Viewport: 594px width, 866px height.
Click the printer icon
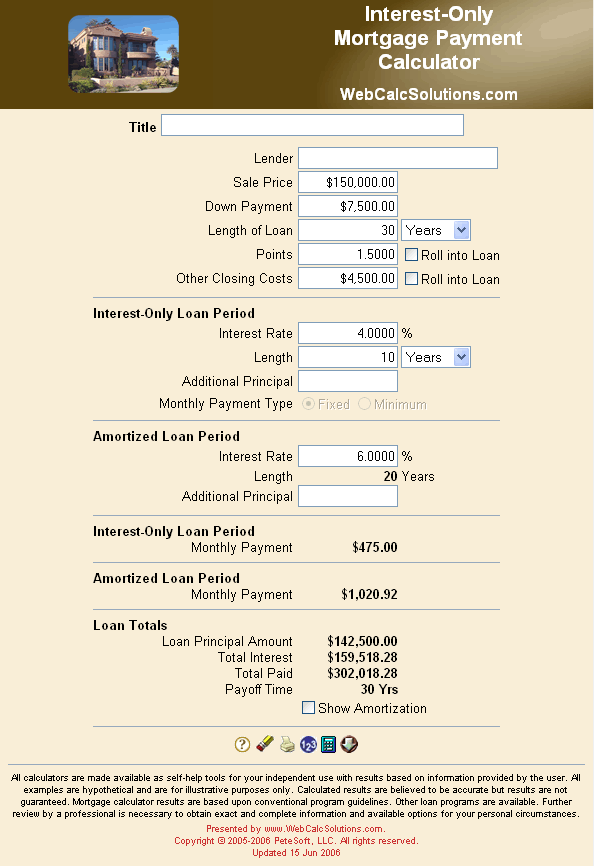pyautogui.click(x=287, y=744)
